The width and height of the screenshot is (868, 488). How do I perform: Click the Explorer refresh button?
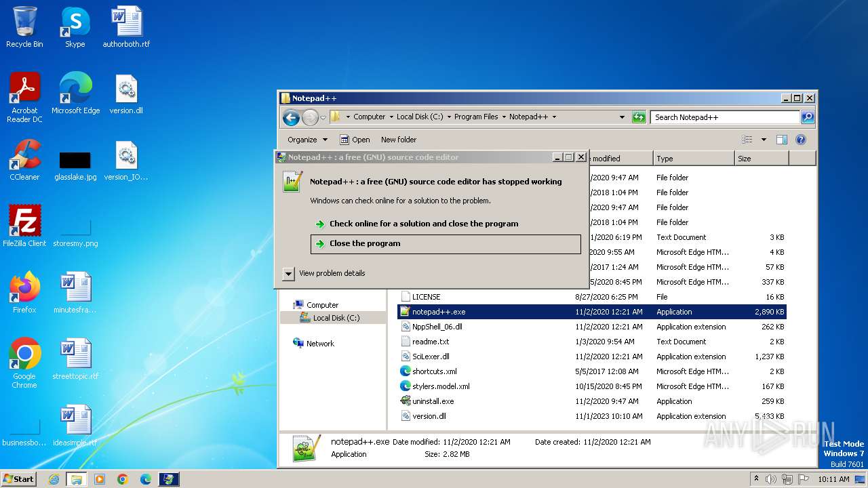[x=638, y=117]
